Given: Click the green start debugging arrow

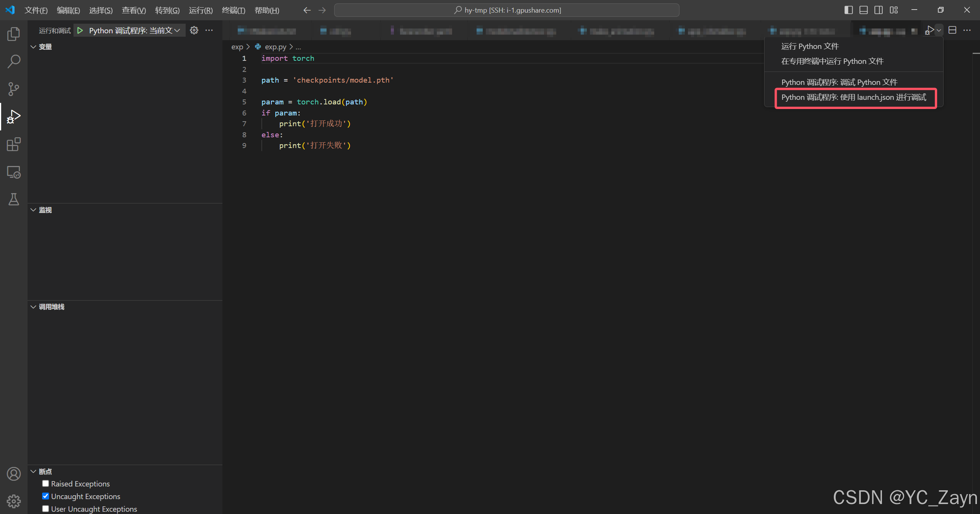Looking at the screenshot, I should tap(80, 31).
